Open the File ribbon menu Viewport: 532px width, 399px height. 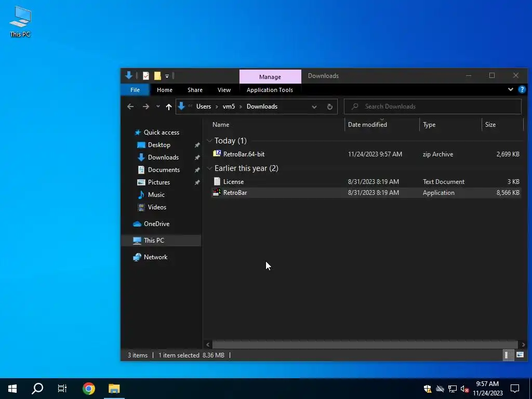(135, 90)
